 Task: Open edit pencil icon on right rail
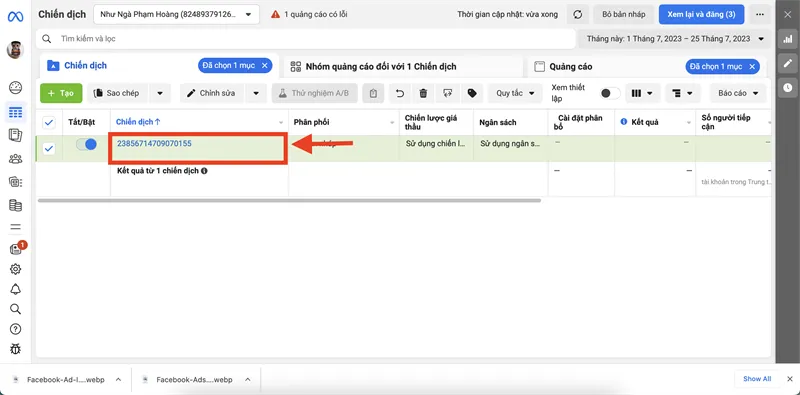(x=788, y=63)
